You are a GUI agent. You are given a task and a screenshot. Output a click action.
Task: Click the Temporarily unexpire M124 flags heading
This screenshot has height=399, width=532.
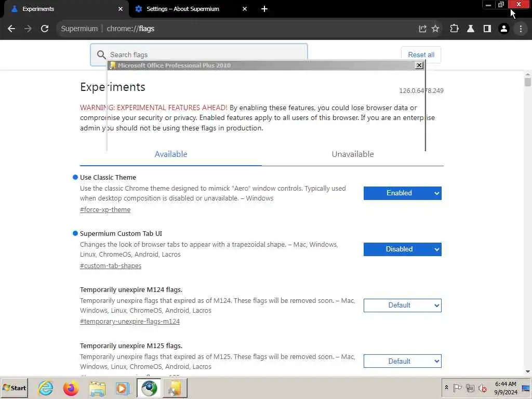point(131,290)
